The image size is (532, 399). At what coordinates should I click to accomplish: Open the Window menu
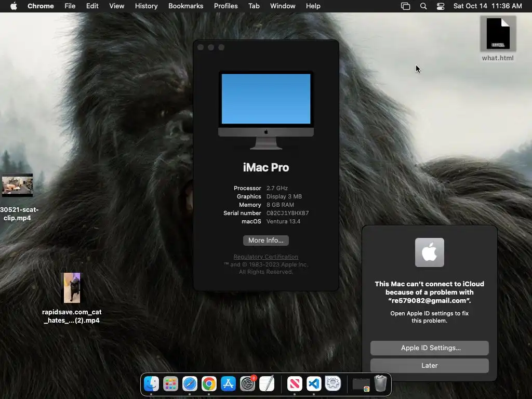click(x=283, y=6)
